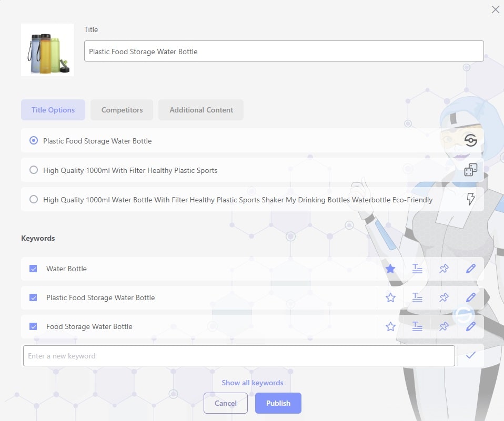Select the High Quality 1000ml title radio button
The width and height of the screenshot is (504, 421).
click(33, 170)
